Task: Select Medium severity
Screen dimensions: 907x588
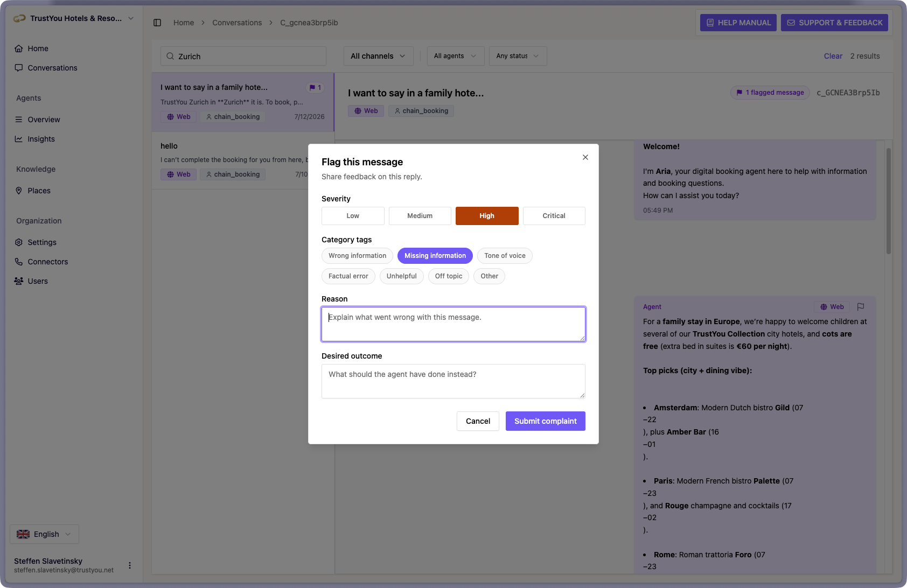Action: click(420, 216)
